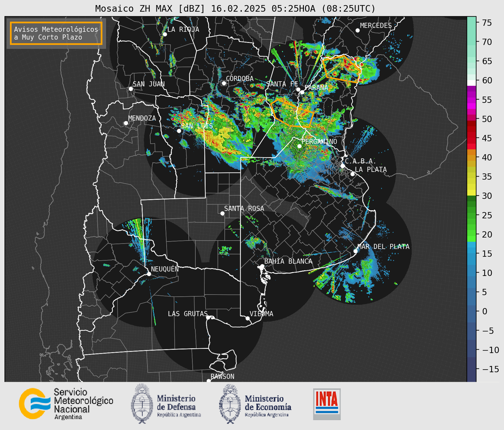Screen dimensions: 504x430
Task: Click the PERGAMINO city label
Action: tap(319, 141)
